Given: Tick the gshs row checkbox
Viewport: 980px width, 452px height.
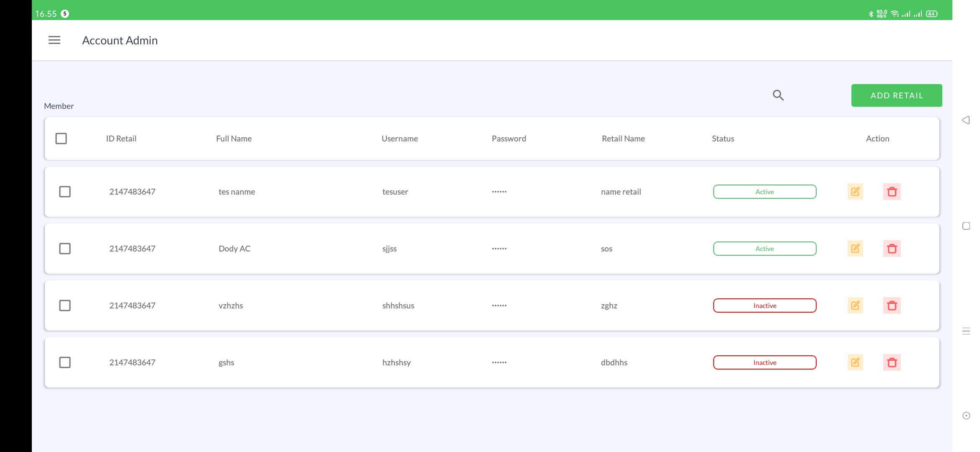Looking at the screenshot, I should [65, 362].
